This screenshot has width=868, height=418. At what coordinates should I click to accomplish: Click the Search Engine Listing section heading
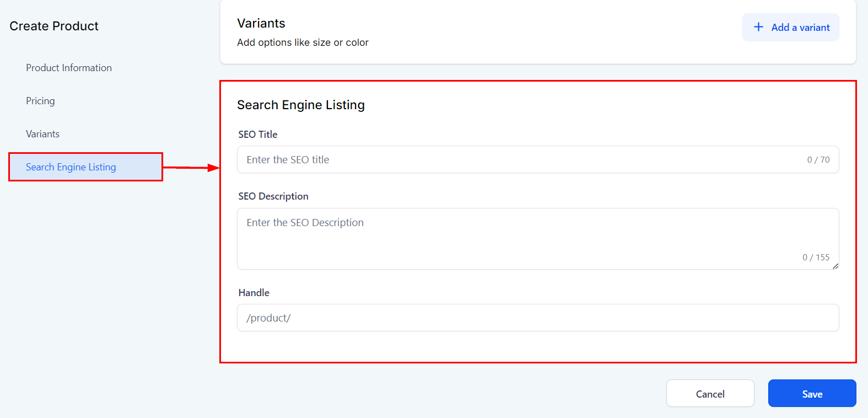point(301,105)
